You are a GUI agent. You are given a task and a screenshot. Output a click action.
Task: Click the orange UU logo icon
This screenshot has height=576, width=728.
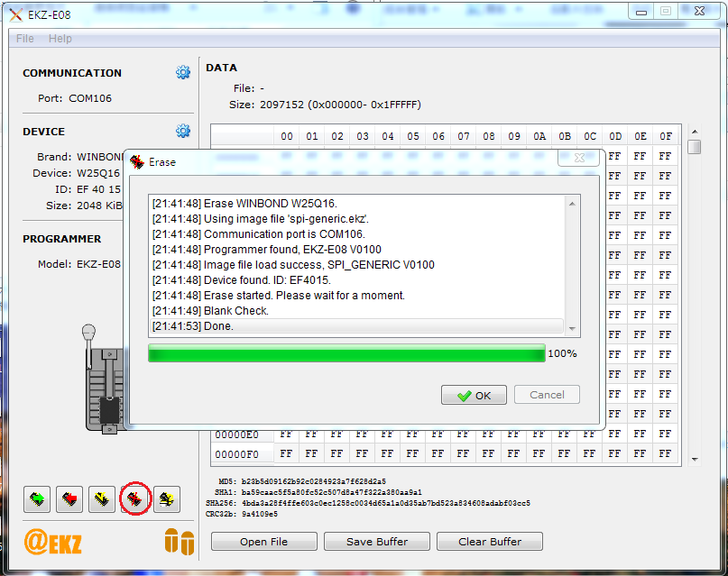pos(180,542)
